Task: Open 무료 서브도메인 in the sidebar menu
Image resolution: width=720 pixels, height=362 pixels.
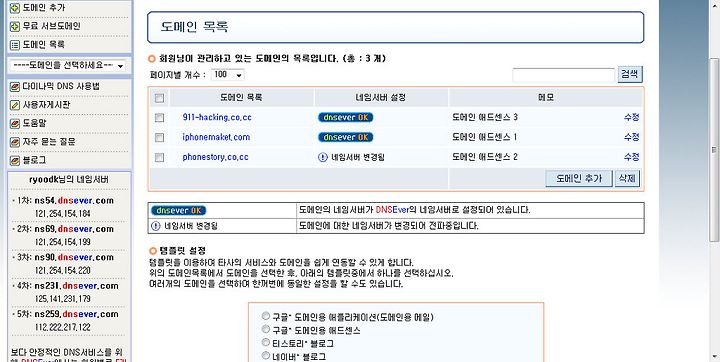Action: tap(51, 26)
